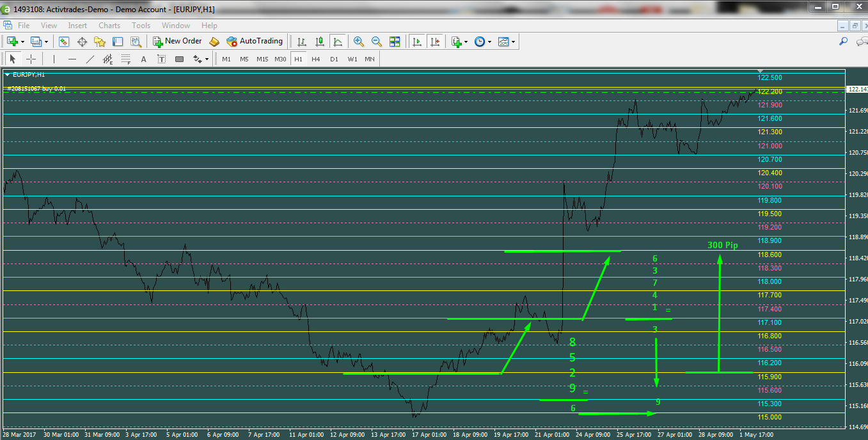Zoom out of the chart

377,42
